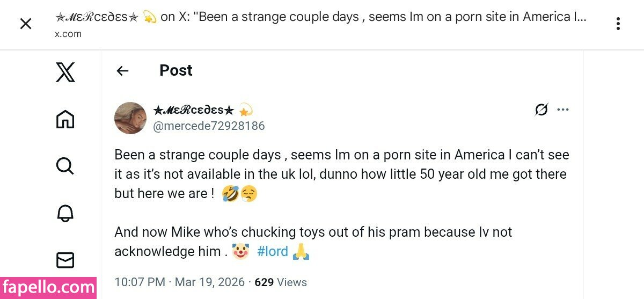Viewport: 644px width, 299px height.
Task: Go back using the left arrow
Action: click(x=123, y=71)
